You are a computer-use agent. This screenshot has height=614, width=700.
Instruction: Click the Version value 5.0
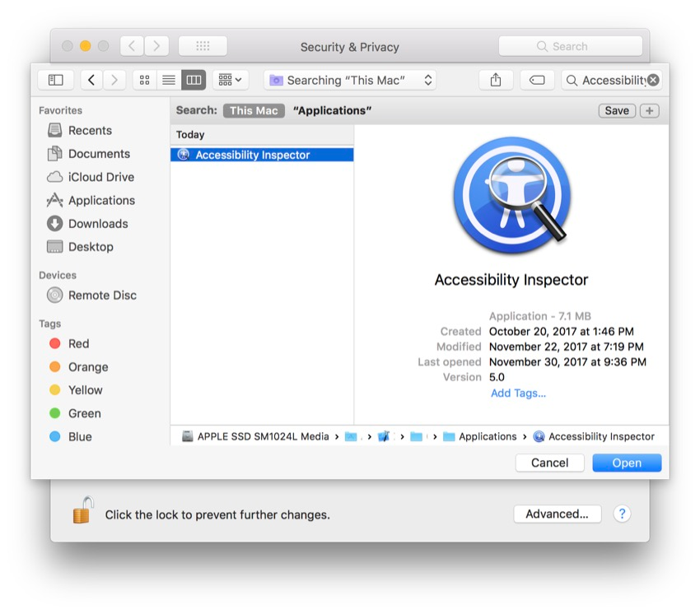(x=497, y=377)
